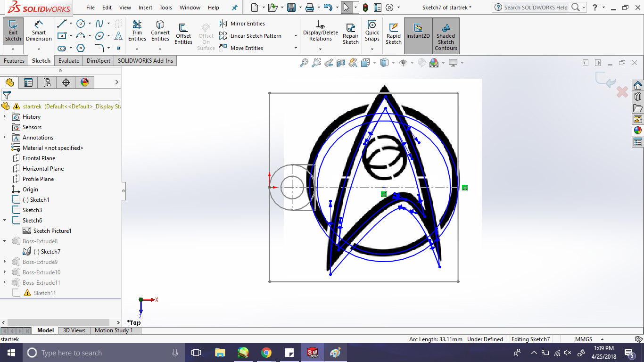Image resolution: width=644 pixels, height=362 pixels.
Task: Select the Smart Dimension tool
Action: (x=39, y=31)
